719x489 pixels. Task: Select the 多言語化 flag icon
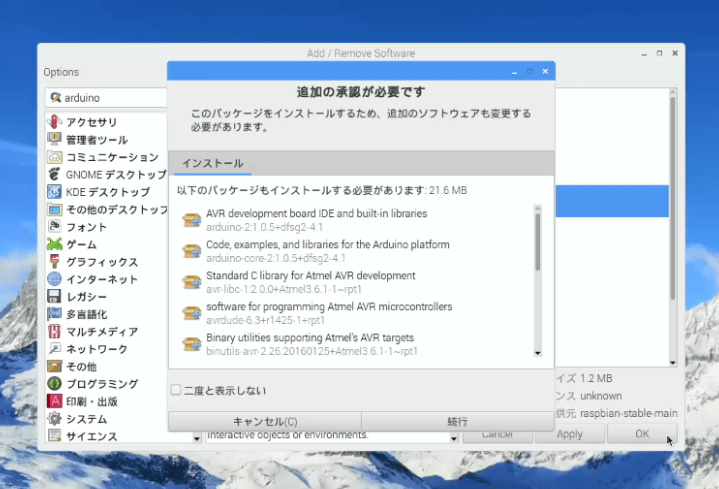(54, 314)
